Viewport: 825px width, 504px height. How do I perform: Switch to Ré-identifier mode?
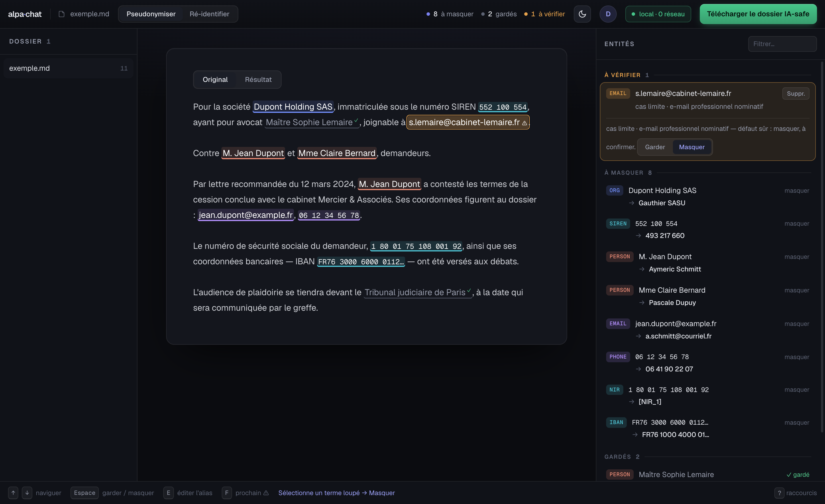click(209, 14)
